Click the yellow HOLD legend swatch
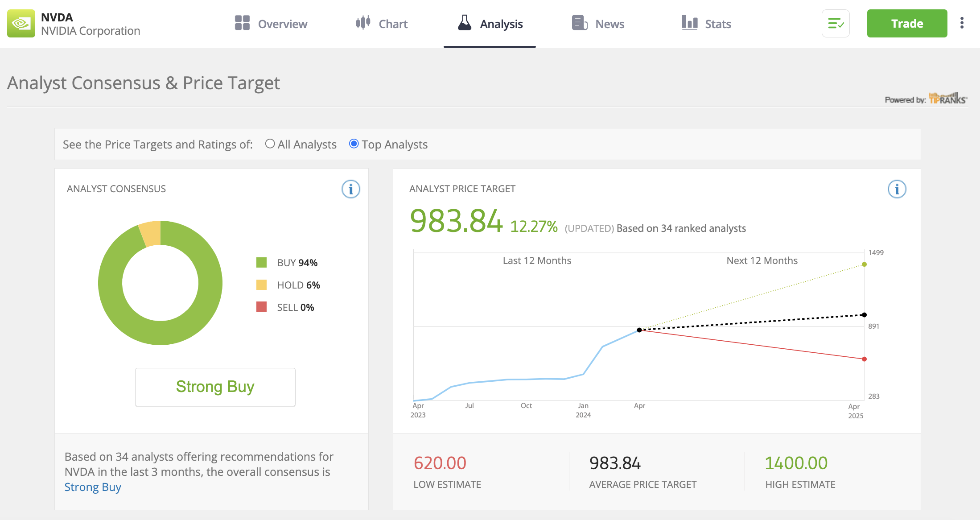This screenshot has width=980, height=520. coord(261,285)
